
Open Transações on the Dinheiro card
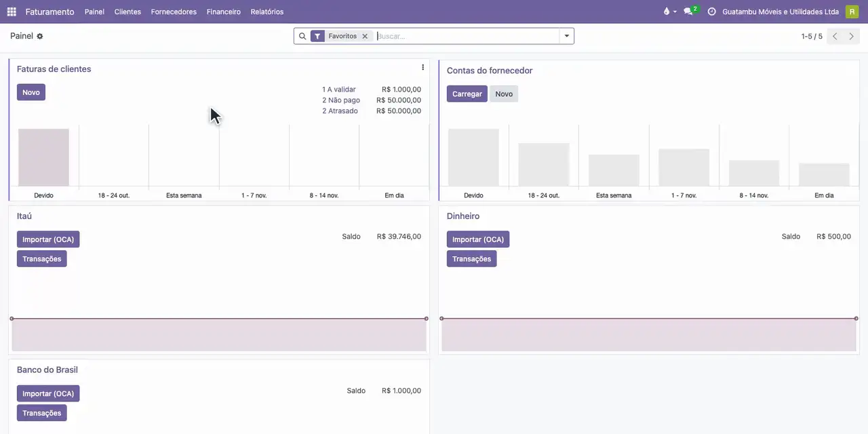pos(472,258)
